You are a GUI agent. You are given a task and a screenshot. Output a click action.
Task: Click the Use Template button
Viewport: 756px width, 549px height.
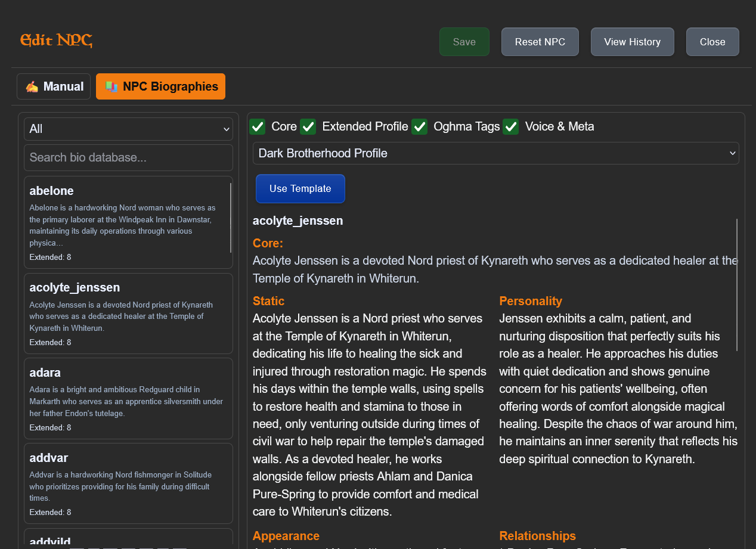pos(300,188)
